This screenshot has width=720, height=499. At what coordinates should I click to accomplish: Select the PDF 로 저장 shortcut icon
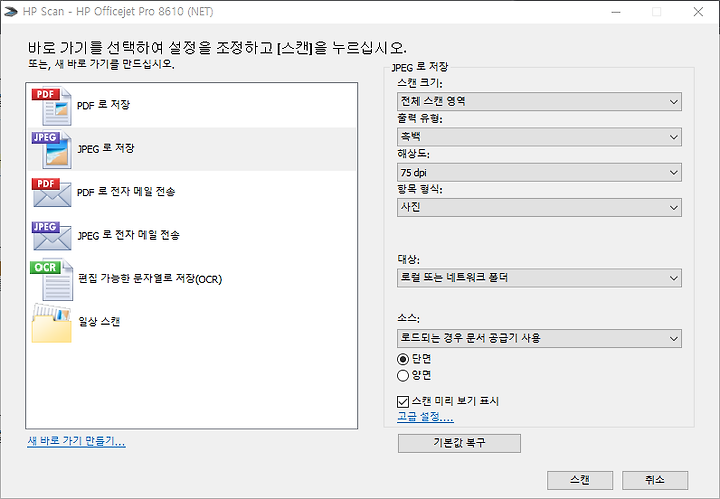coord(51,106)
